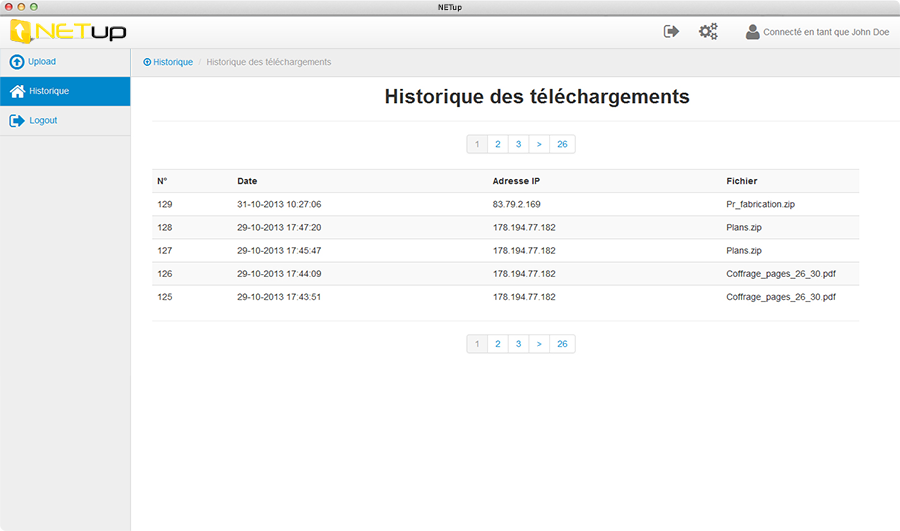The image size is (900, 531).
Task: Click date '29-10-2013 17:43:51'
Action: [279, 297]
